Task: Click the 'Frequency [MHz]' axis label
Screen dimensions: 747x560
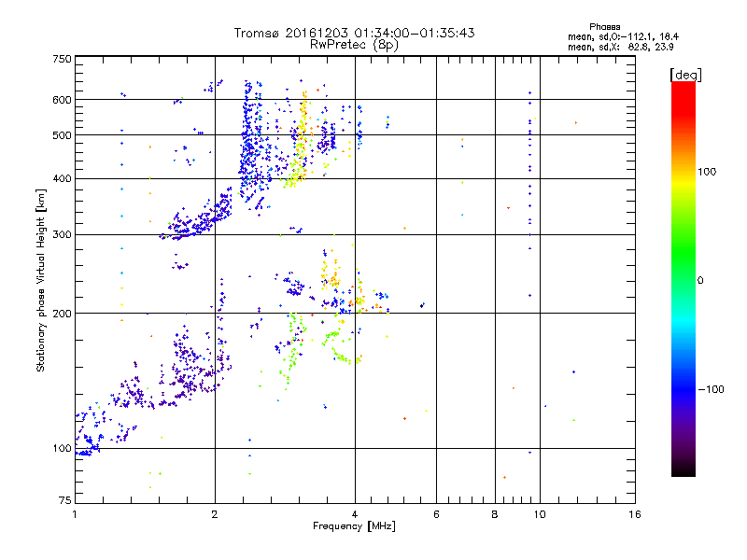Action: pyautogui.click(x=354, y=526)
